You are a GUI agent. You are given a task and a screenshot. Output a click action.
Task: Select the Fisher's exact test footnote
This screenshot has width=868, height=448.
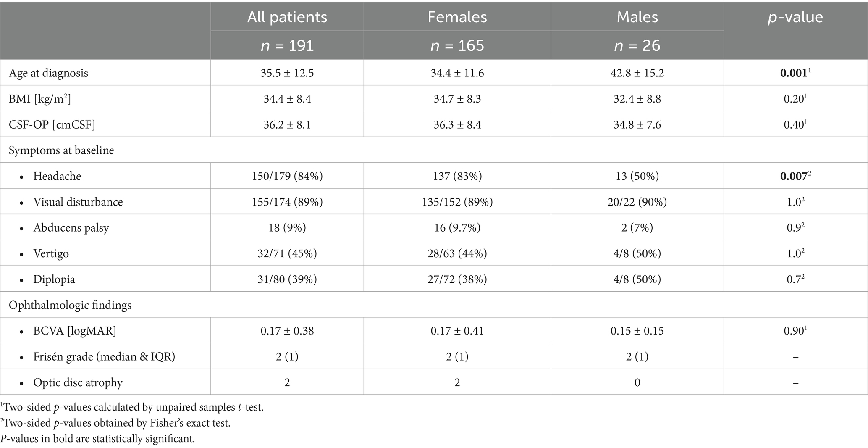(115, 423)
